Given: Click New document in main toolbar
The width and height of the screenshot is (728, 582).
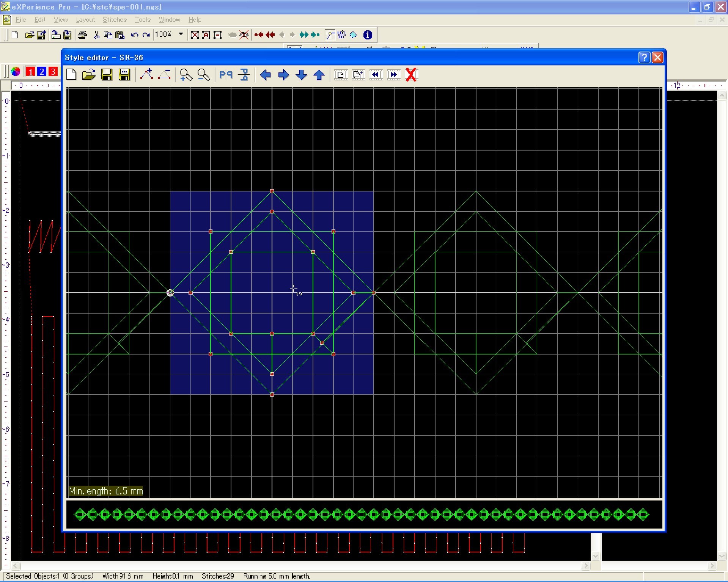Looking at the screenshot, I should 15,35.
